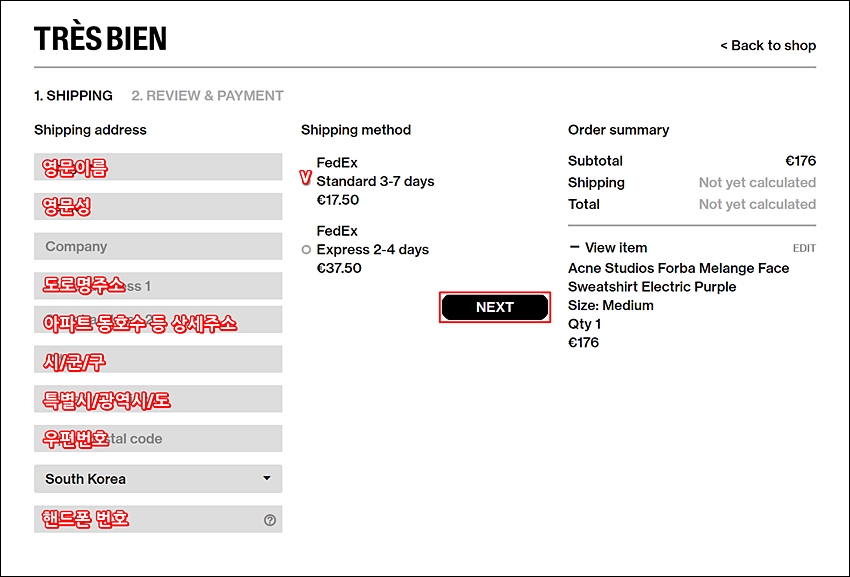
Task: Click Not yet calculated beside Shipping
Action: [757, 183]
